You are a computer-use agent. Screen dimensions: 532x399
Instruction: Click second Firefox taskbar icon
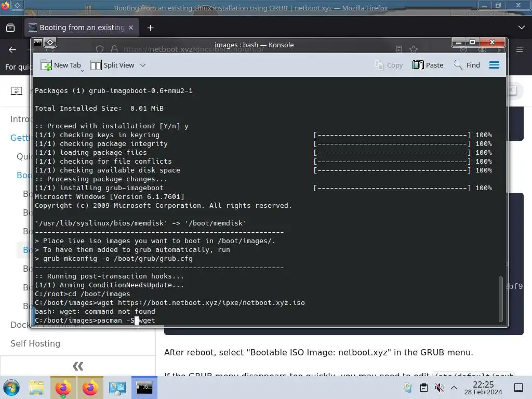(90, 388)
